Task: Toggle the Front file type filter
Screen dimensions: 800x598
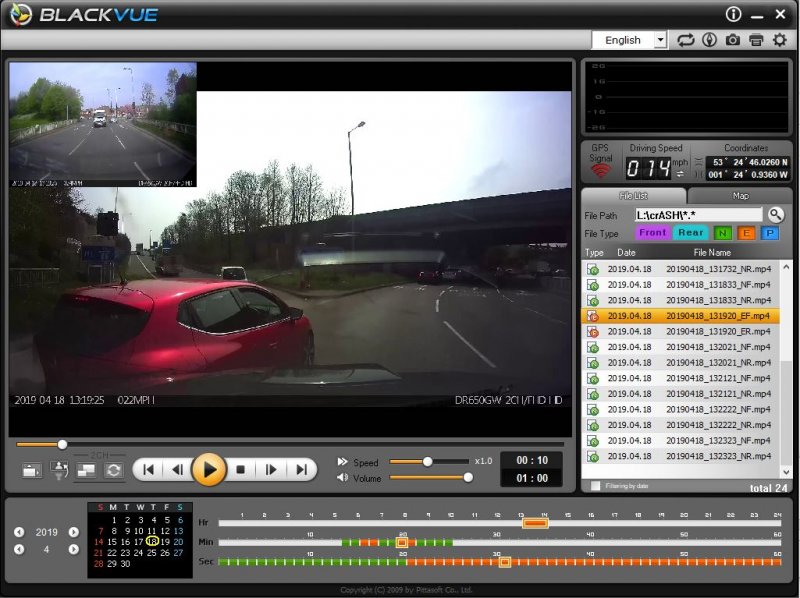Action: (652, 233)
